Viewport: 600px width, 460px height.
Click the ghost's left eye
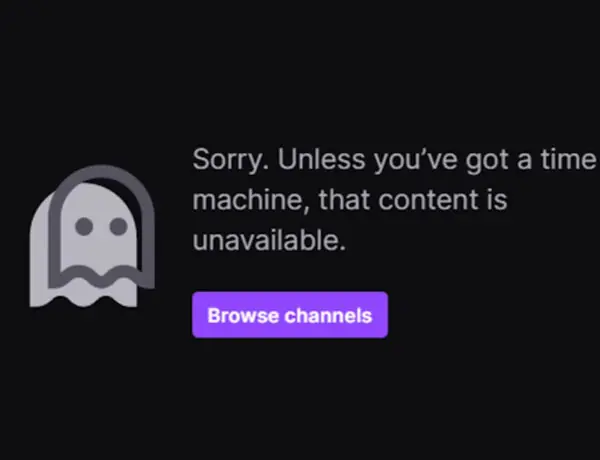(x=84, y=226)
